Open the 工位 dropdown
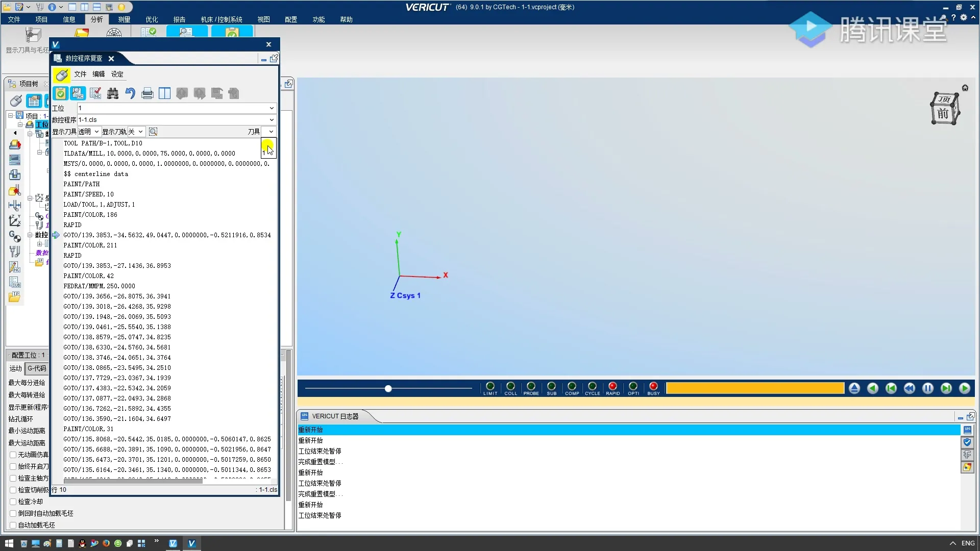This screenshot has height=551, width=980. [271, 108]
